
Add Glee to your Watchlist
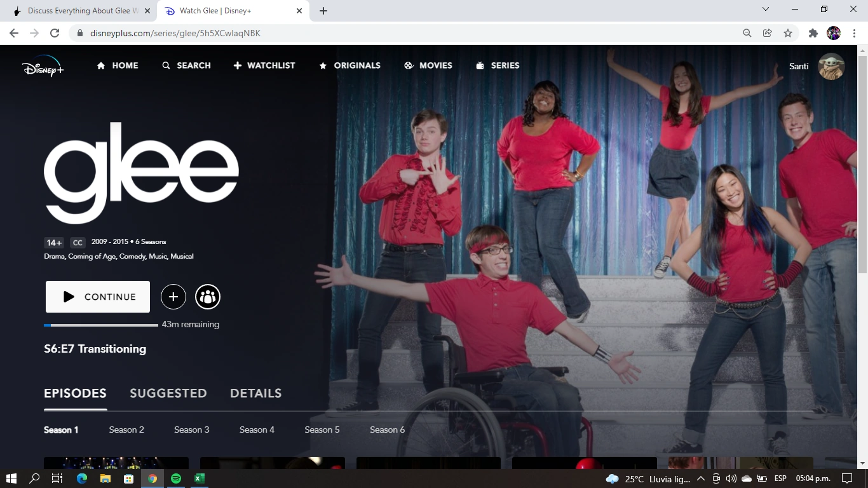point(173,296)
